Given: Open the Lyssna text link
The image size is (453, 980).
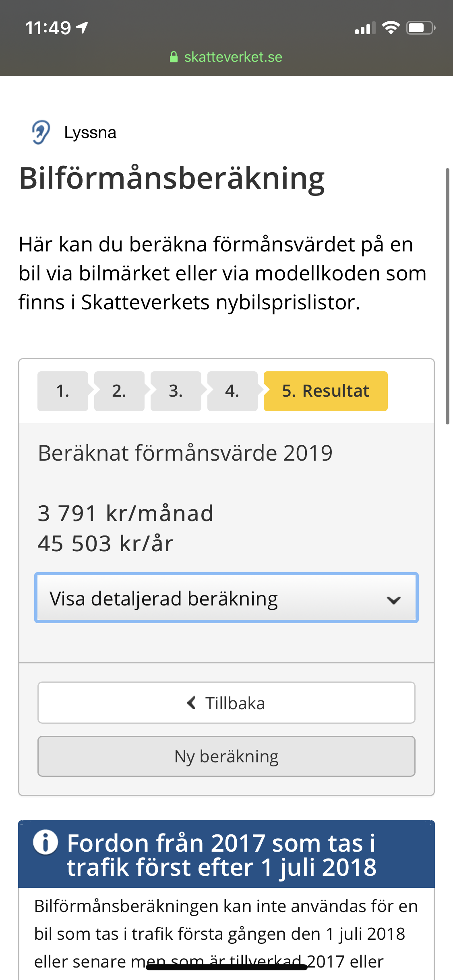Looking at the screenshot, I should (x=90, y=132).
